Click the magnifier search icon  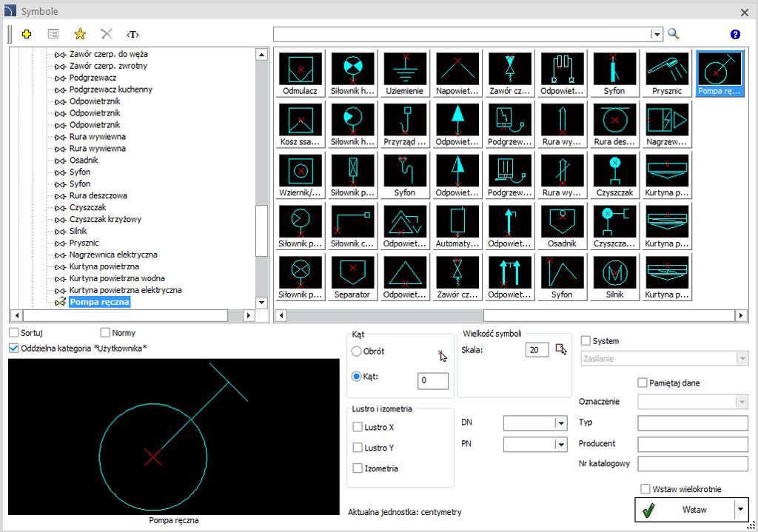[674, 34]
